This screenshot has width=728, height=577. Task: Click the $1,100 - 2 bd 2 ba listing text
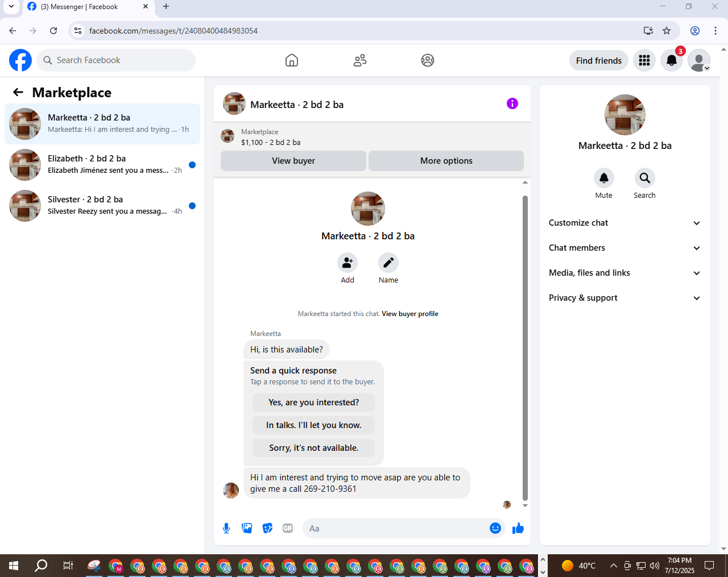271,143
